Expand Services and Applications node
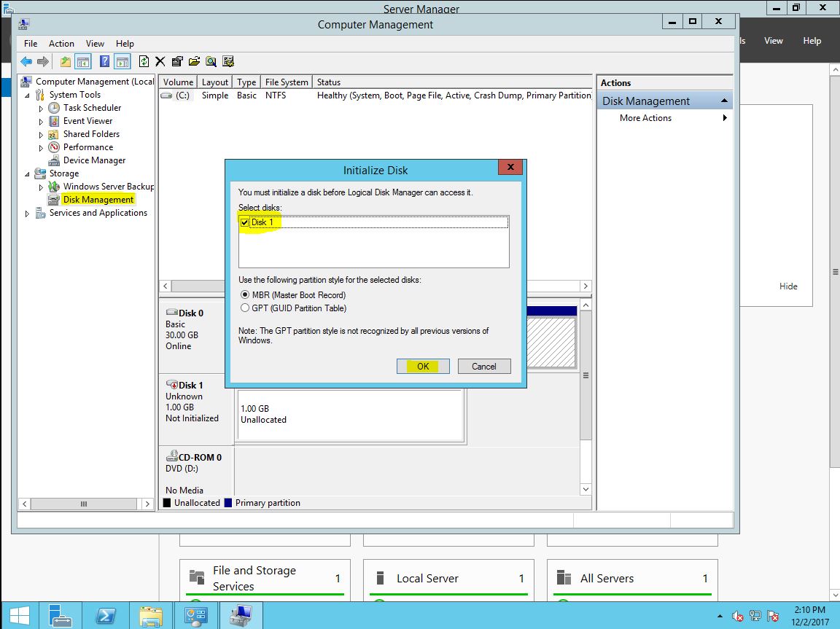This screenshot has height=629, width=840. click(x=28, y=214)
